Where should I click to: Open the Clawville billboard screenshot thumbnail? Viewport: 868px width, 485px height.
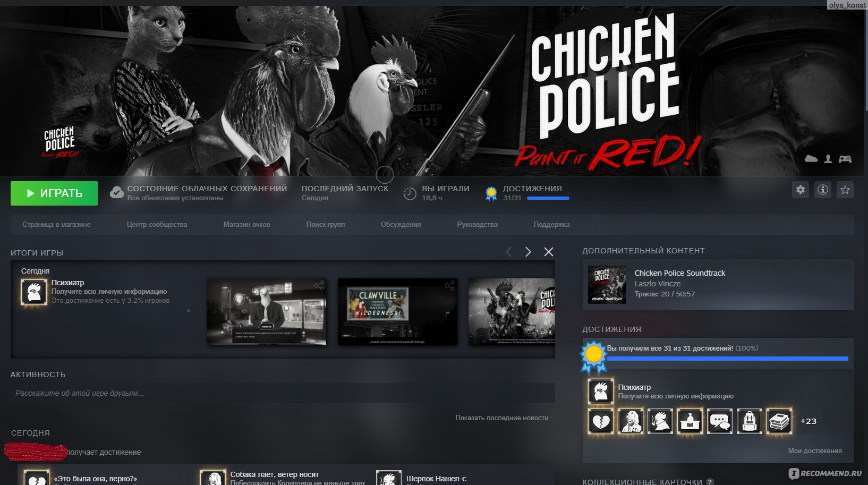(x=397, y=312)
